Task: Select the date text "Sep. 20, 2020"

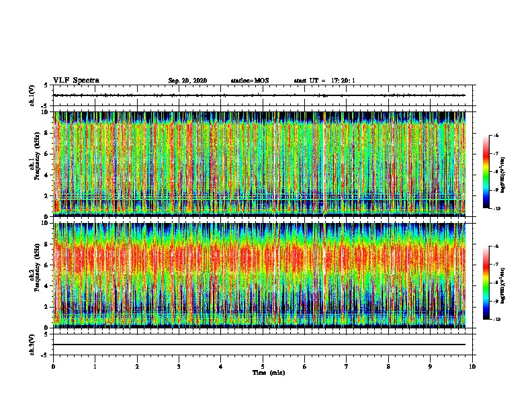Action: pos(187,81)
